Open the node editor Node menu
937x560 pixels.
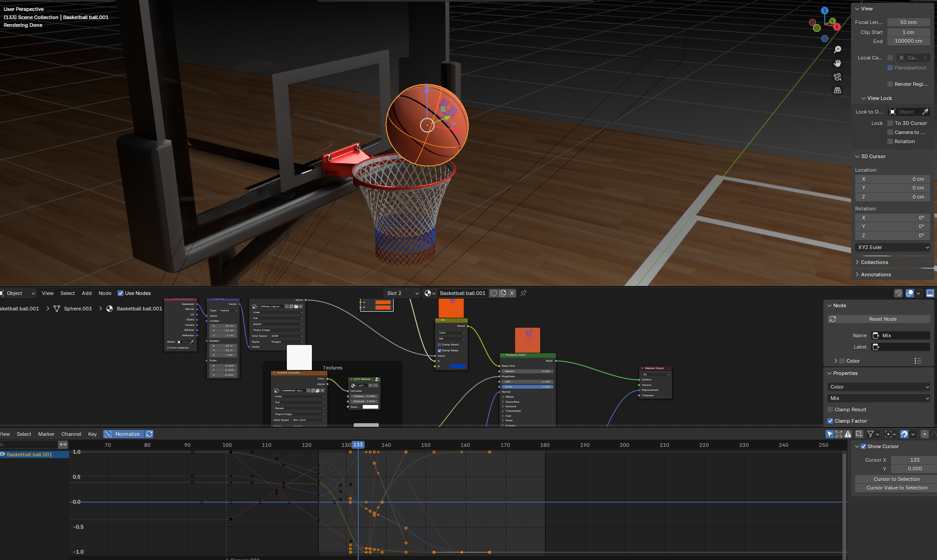pyautogui.click(x=105, y=293)
